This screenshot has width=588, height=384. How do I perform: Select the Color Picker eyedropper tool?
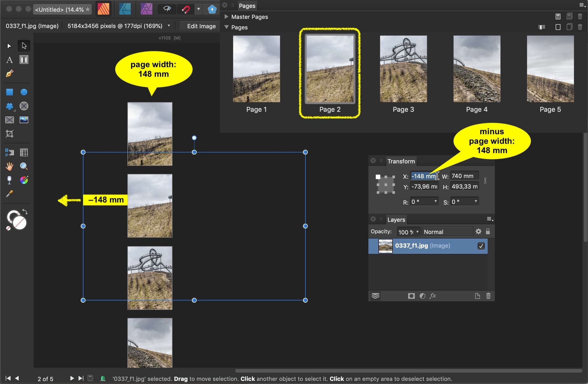click(x=9, y=194)
